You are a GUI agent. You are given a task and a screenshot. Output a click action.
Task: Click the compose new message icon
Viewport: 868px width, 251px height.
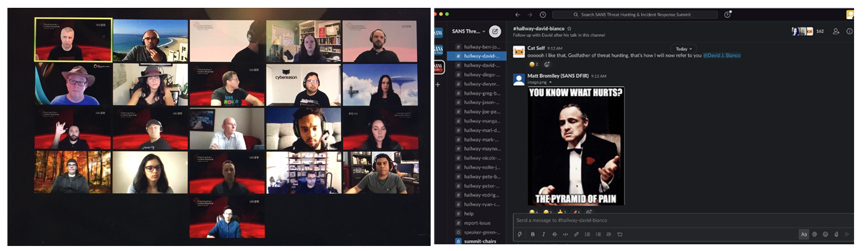495,31
